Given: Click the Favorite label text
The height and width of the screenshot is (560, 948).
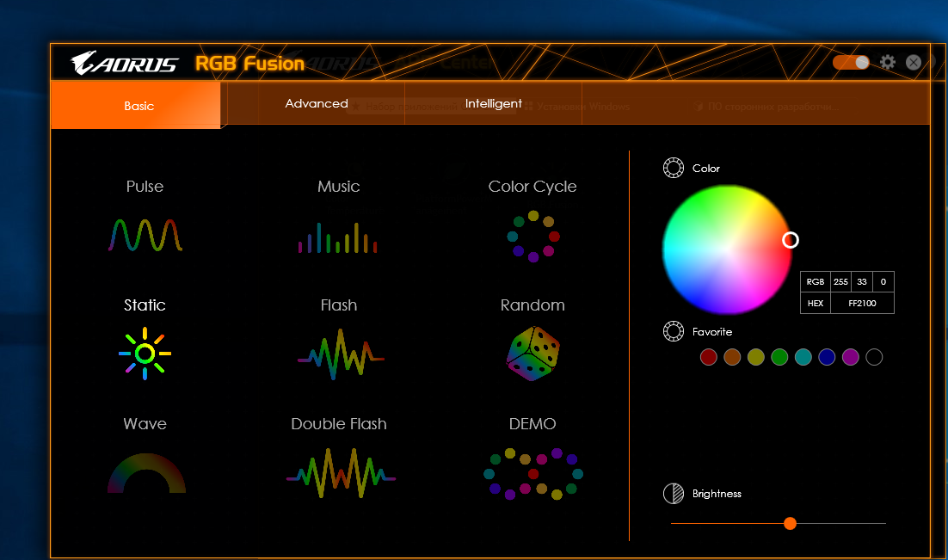Looking at the screenshot, I should [712, 331].
